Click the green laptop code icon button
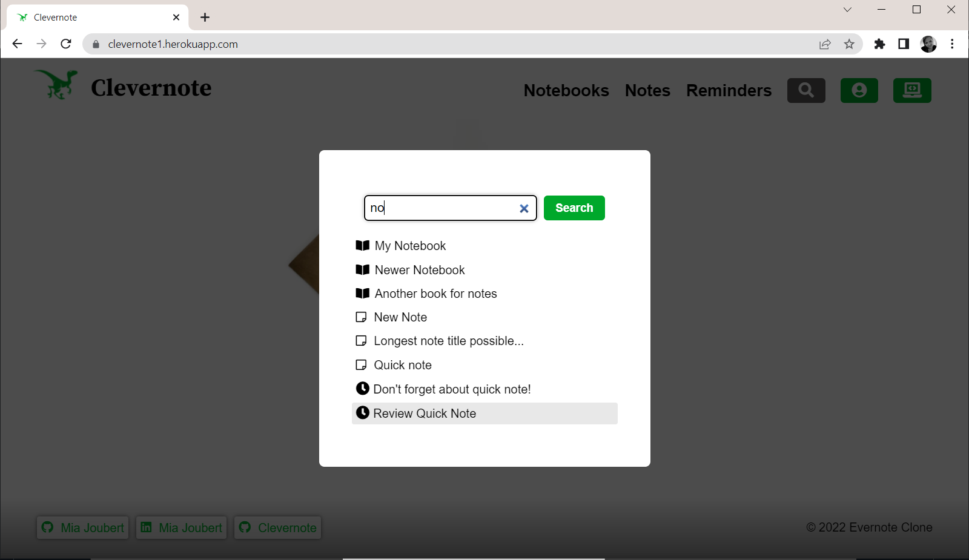The width and height of the screenshot is (969, 560). tap(912, 90)
